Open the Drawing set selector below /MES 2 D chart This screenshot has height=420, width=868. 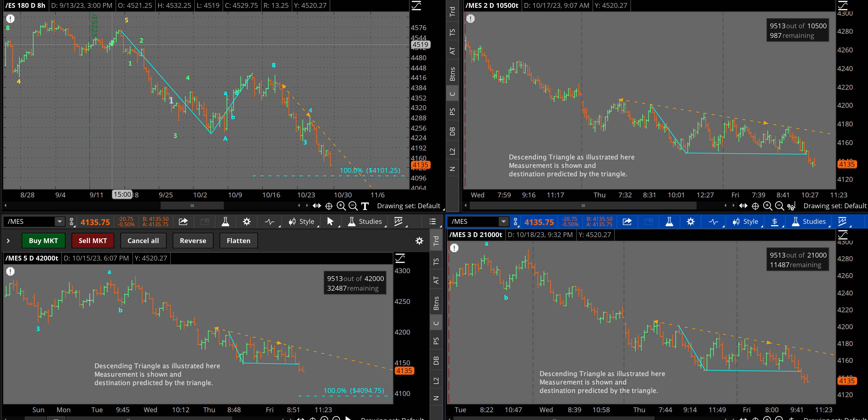tap(835, 205)
